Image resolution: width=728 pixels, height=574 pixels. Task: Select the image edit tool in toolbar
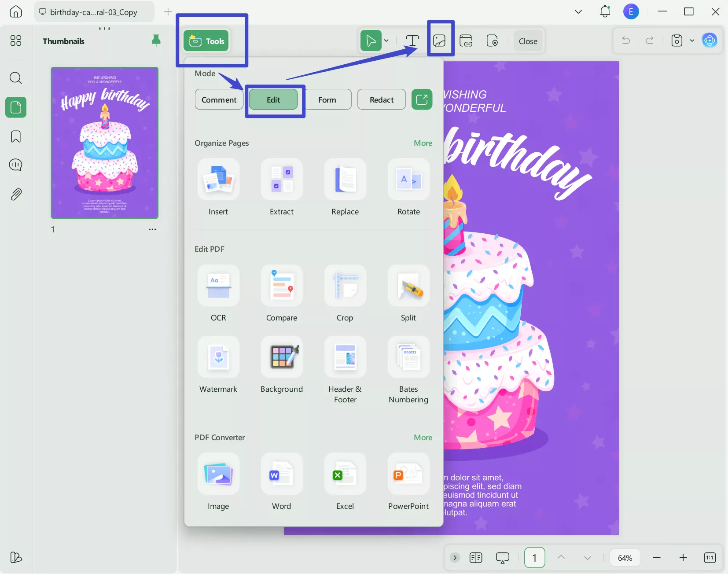(440, 41)
